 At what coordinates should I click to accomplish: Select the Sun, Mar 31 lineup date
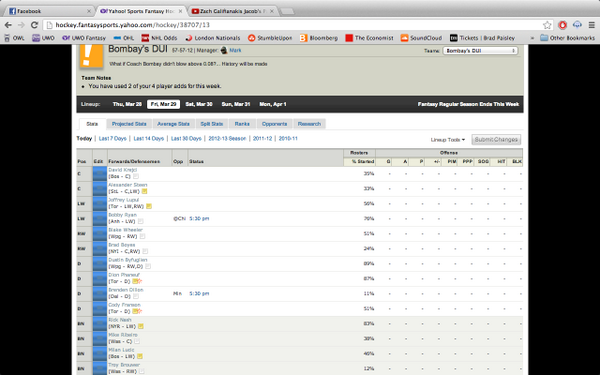tap(236, 104)
